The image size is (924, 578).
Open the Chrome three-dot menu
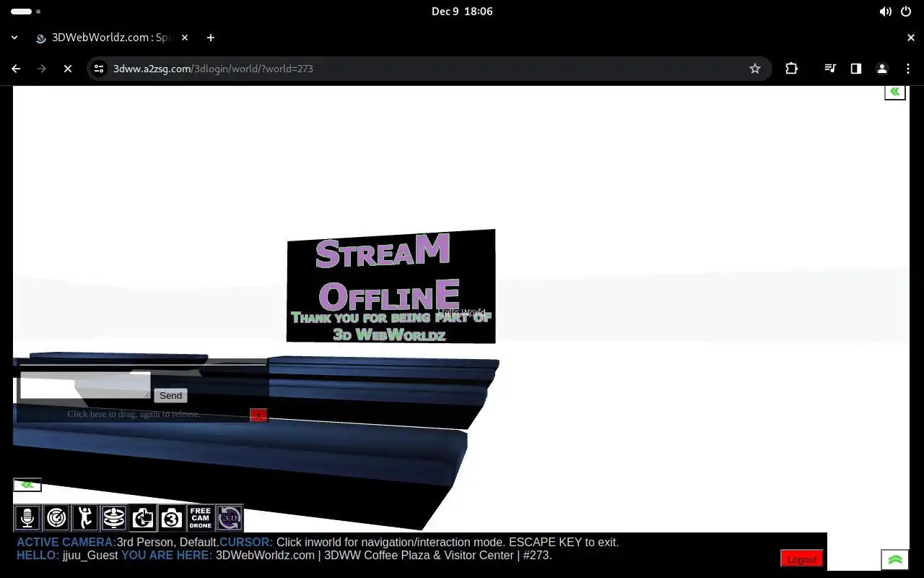[x=908, y=69]
